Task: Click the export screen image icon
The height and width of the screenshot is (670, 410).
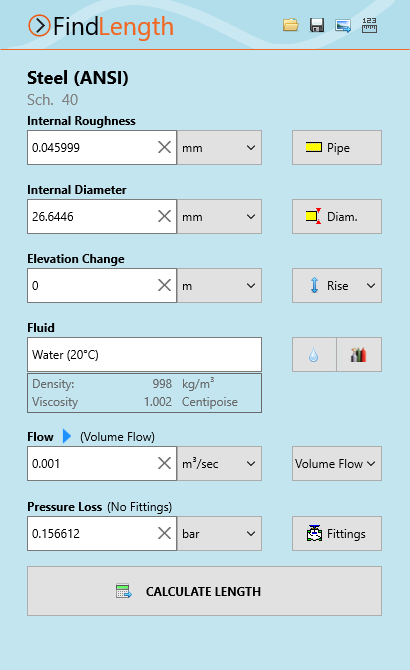Action: click(343, 26)
